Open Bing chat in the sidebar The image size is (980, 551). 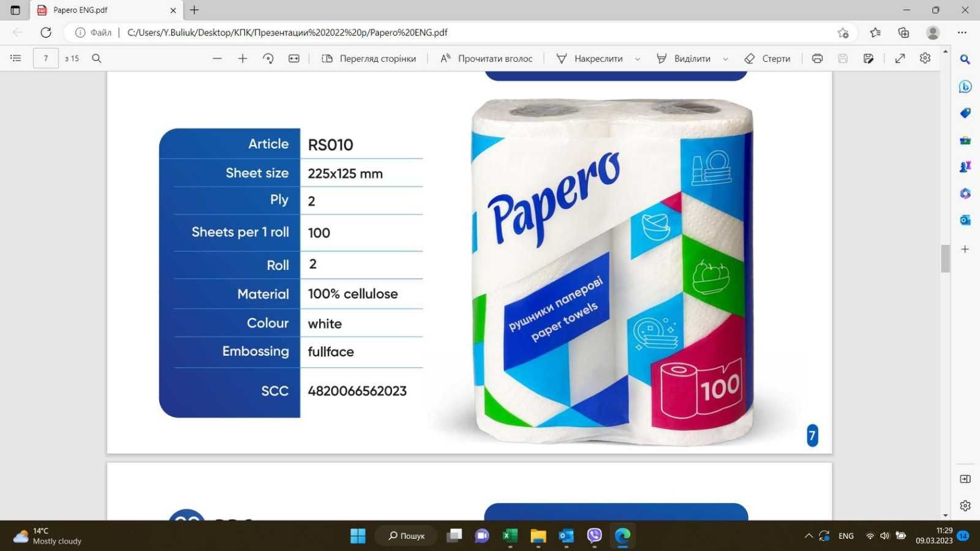click(x=965, y=86)
